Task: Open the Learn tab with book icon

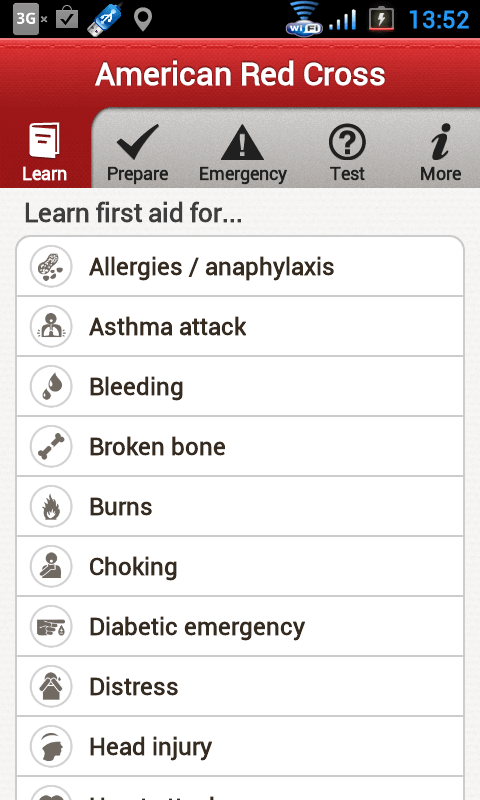Action: pos(45,152)
